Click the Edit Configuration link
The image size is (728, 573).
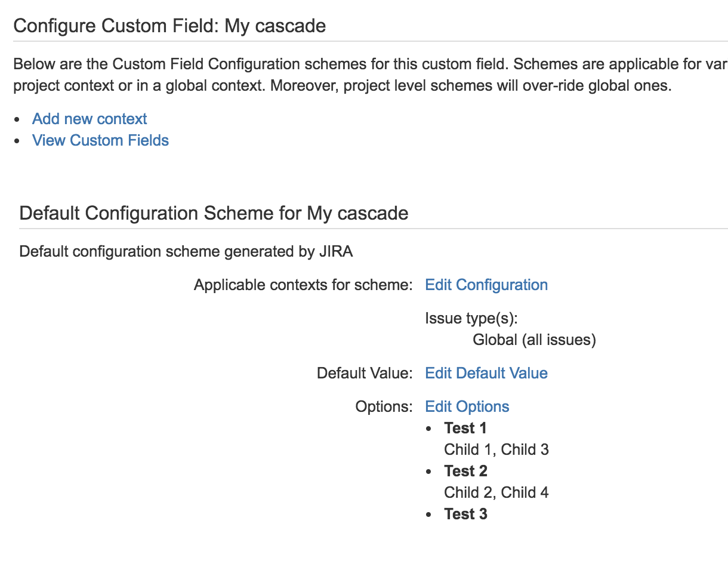[486, 285]
